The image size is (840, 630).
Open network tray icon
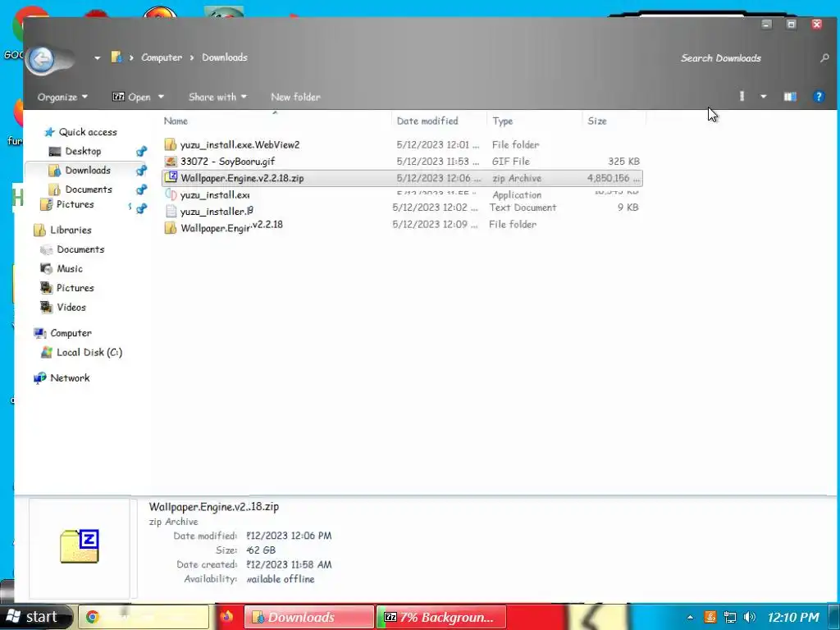point(729,617)
